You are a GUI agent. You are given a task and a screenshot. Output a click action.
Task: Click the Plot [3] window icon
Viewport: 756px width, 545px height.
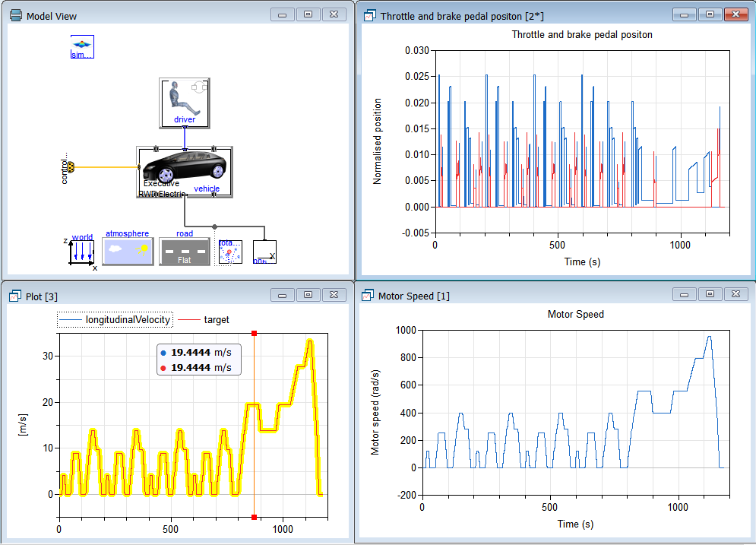pos(15,296)
